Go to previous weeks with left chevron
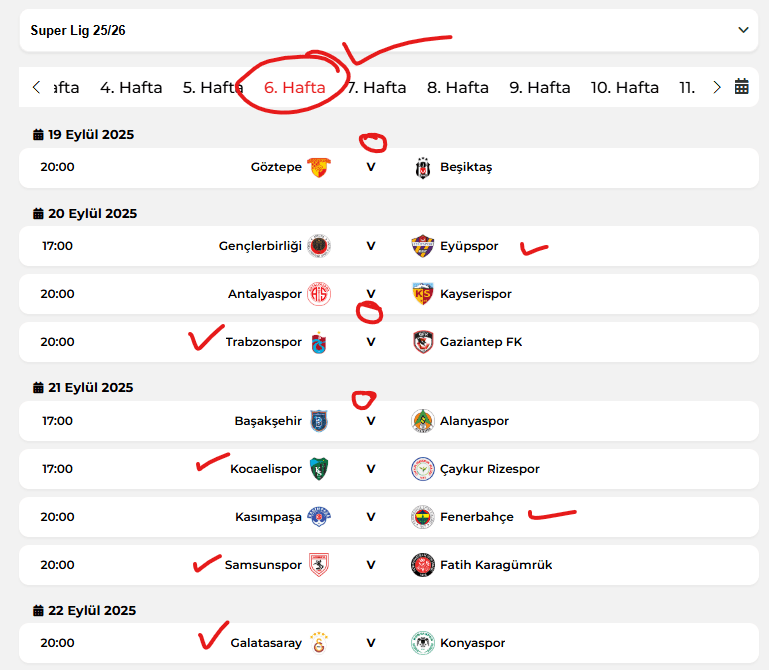The image size is (769, 670). 36,87
